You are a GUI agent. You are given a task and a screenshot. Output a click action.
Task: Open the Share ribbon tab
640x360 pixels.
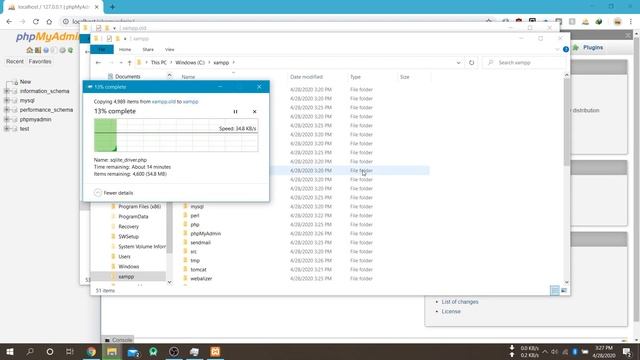click(x=148, y=49)
